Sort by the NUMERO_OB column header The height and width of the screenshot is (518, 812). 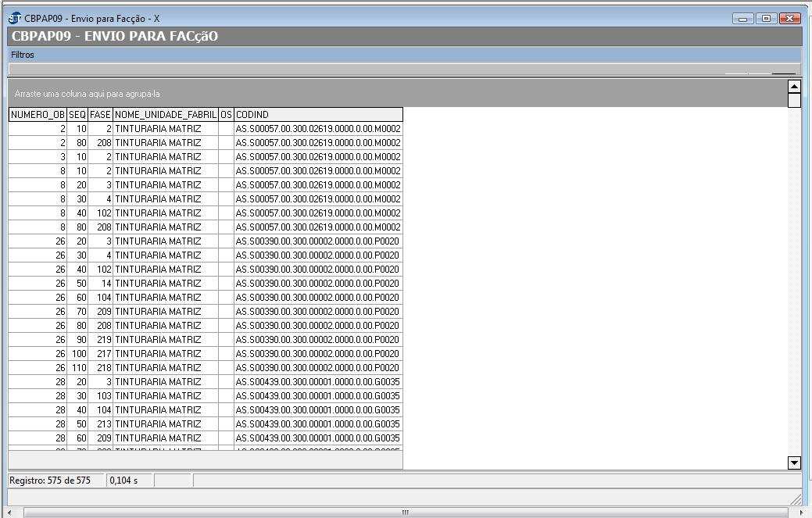[38, 115]
